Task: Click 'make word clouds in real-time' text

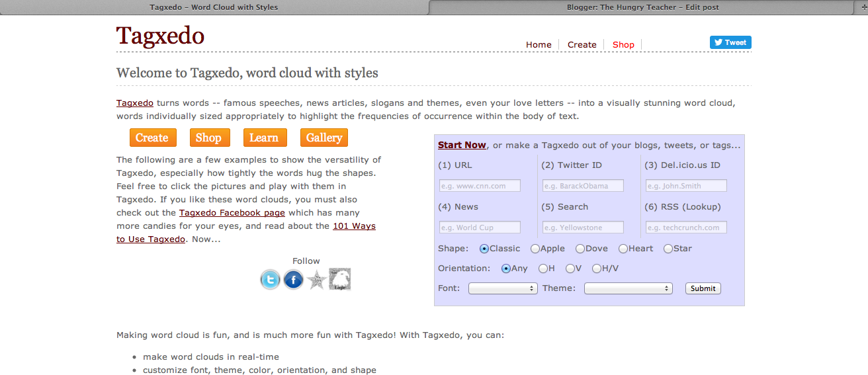Action: (x=211, y=356)
